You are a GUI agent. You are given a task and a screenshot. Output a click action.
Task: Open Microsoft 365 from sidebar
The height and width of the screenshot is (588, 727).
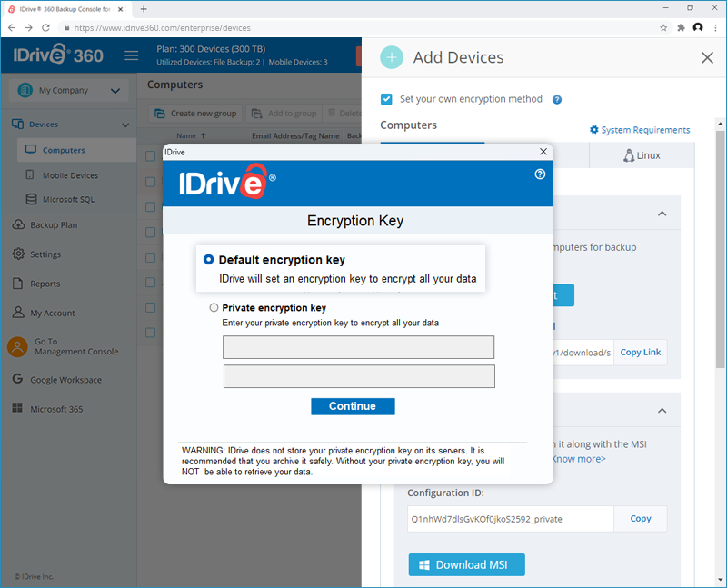[x=56, y=409]
